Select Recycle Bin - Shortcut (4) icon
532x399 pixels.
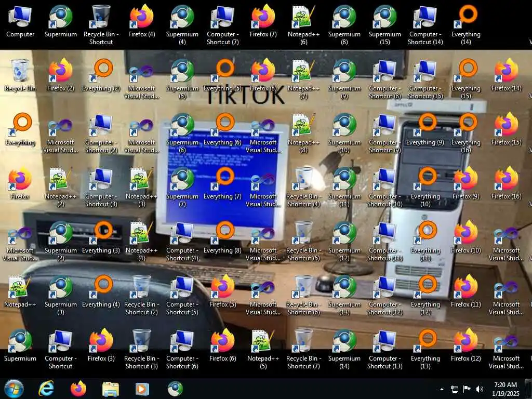303,187
